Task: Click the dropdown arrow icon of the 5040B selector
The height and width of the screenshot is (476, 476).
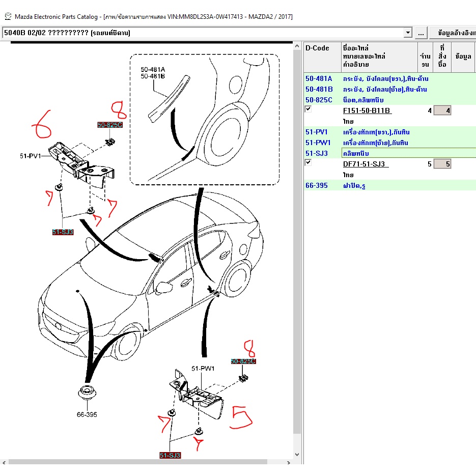Action: (x=409, y=32)
